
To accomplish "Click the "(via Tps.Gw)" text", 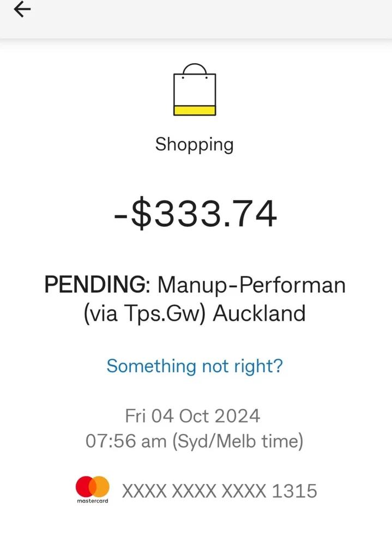I will 144,314.
